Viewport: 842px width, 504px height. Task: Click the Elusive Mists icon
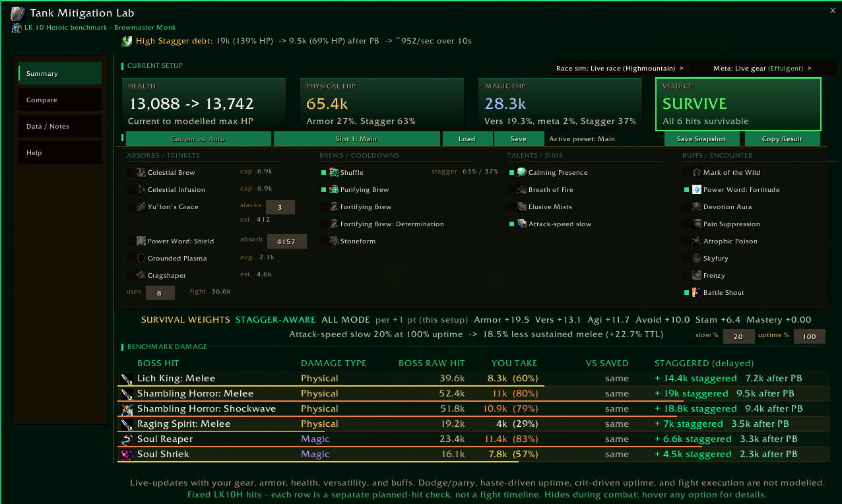click(x=522, y=206)
